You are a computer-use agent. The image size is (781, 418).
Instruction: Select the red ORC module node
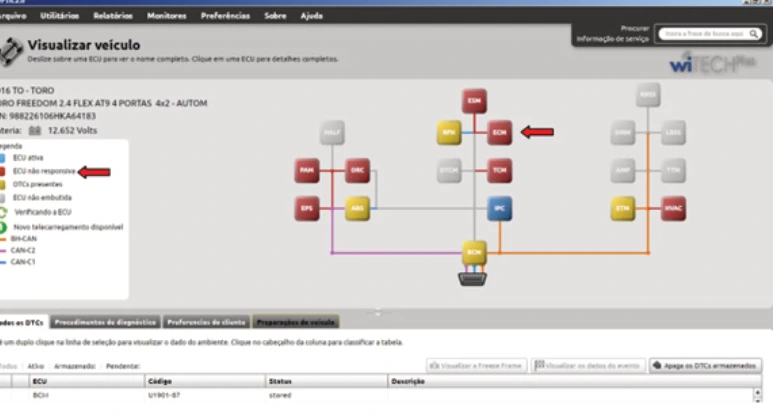click(x=357, y=170)
